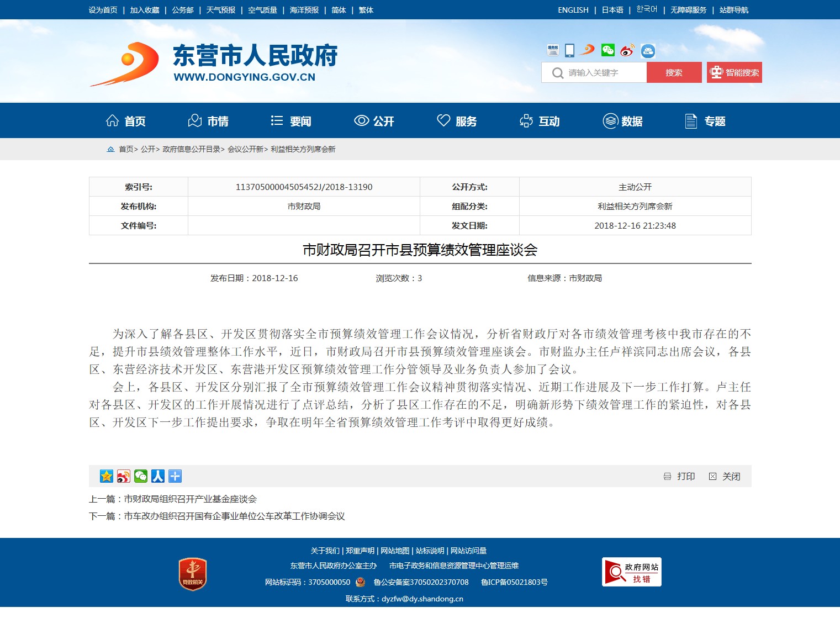Share to Renren via the blue 人 icon
The height and width of the screenshot is (618, 840).
click(x=158, y=476)
